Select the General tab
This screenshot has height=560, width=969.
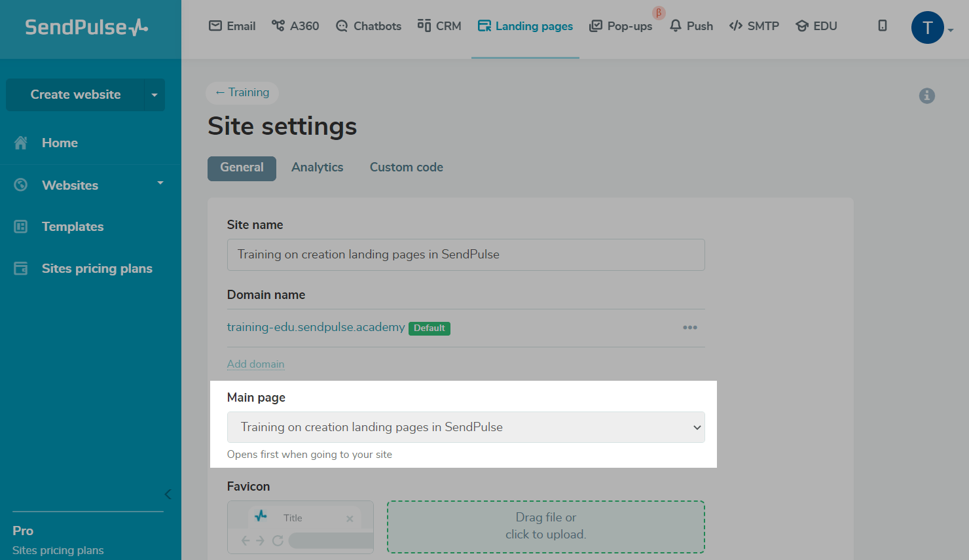[x=242, y=167]
